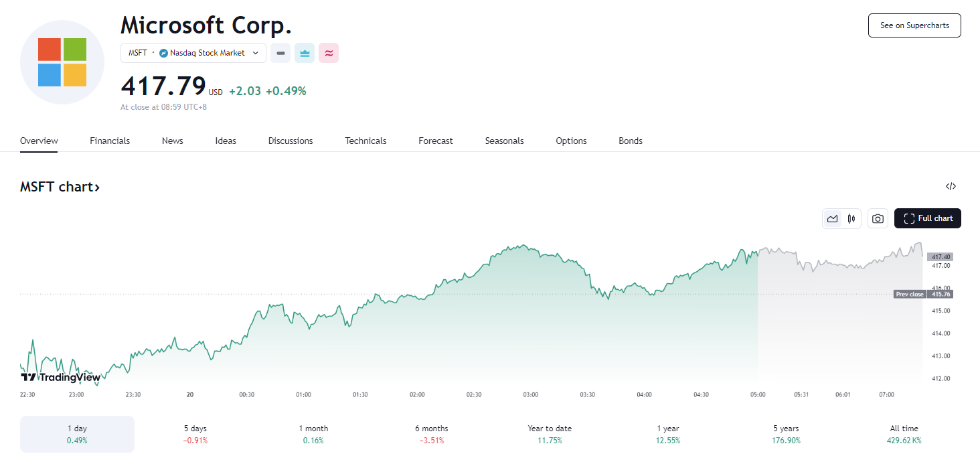Switch chart to candlestick style
Image resolution: width=980 pixels, height=458 pixels.
point(851,218)
